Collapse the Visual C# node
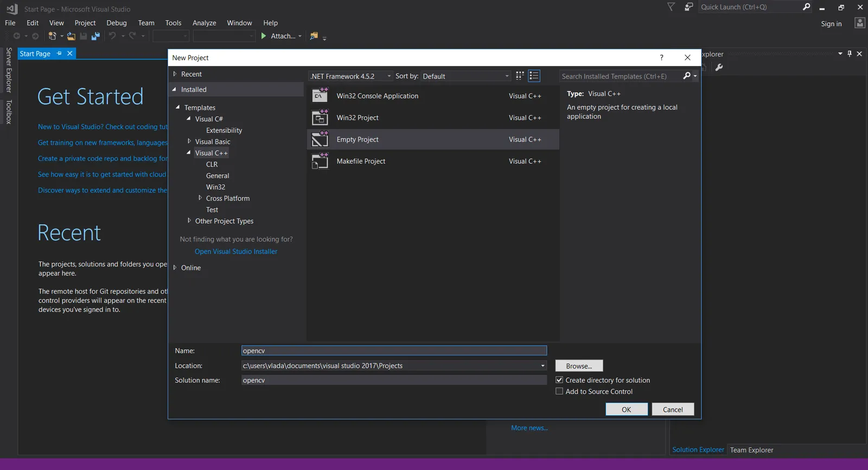The height and width of the screenshot is (470, 868). click(189, 118)
